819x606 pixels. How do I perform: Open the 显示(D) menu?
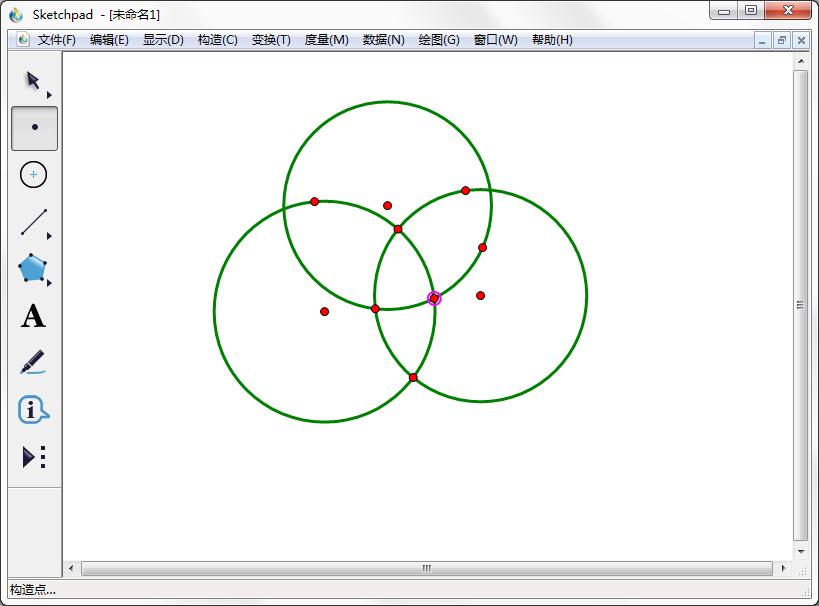point(163,40)
